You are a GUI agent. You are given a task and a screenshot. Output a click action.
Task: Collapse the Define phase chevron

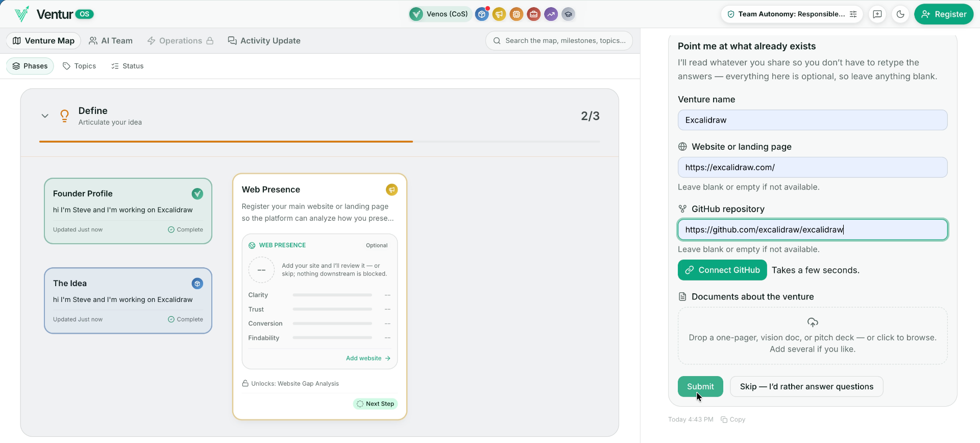click(45, 116)
